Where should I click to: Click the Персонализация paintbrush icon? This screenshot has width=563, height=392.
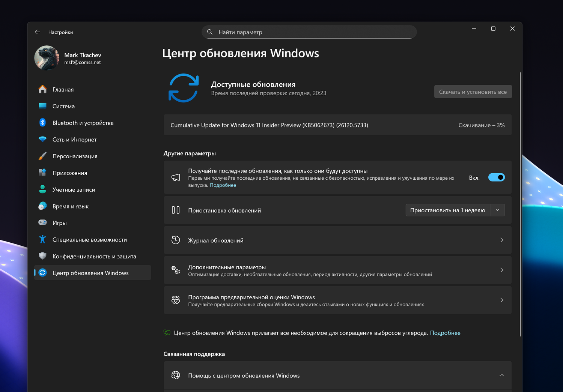click(x=42, y=156)
